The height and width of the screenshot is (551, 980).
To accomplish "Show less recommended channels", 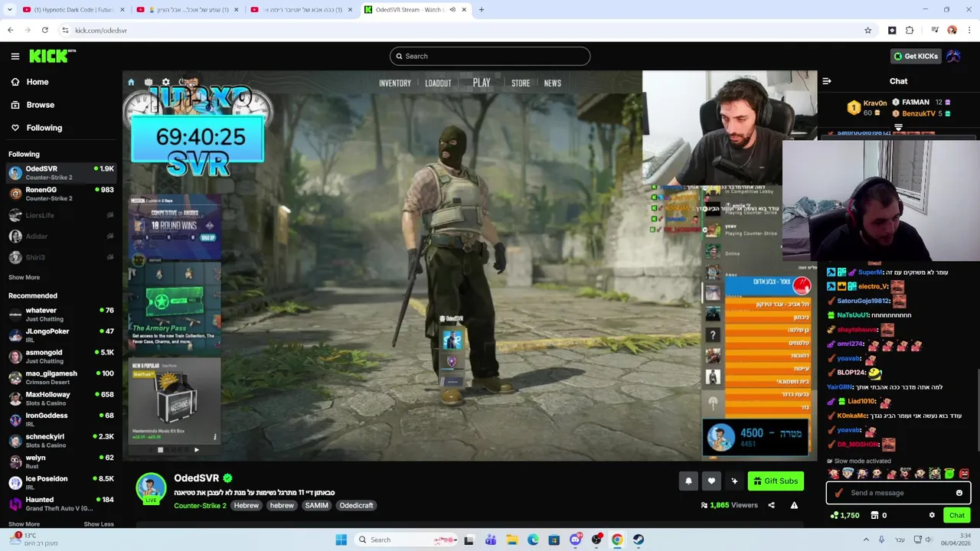I will (x=99, y=524).
